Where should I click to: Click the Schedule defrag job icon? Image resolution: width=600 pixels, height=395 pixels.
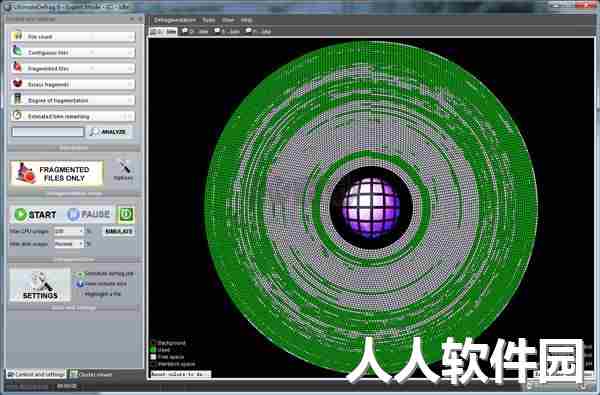[x=80, y=274]
